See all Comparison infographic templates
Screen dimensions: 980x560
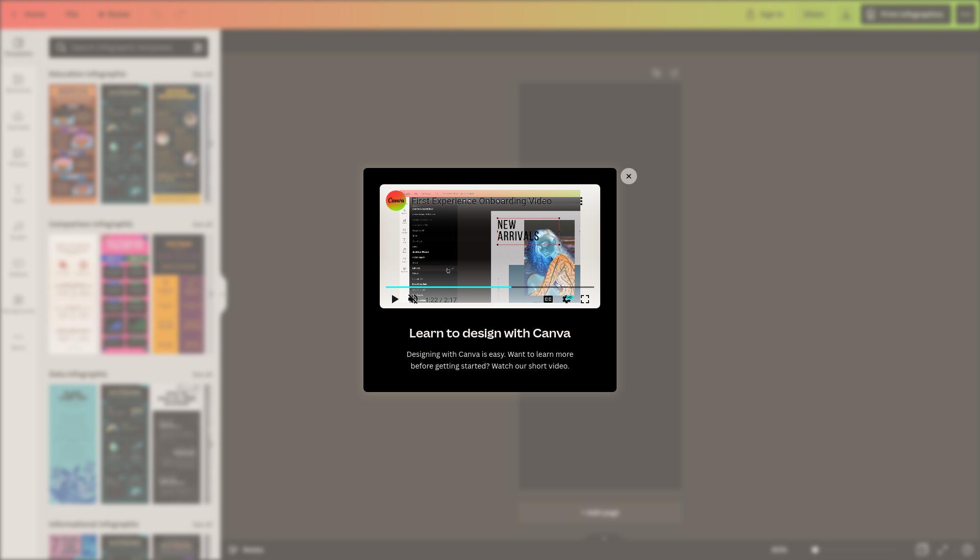[x=202, y=225]
